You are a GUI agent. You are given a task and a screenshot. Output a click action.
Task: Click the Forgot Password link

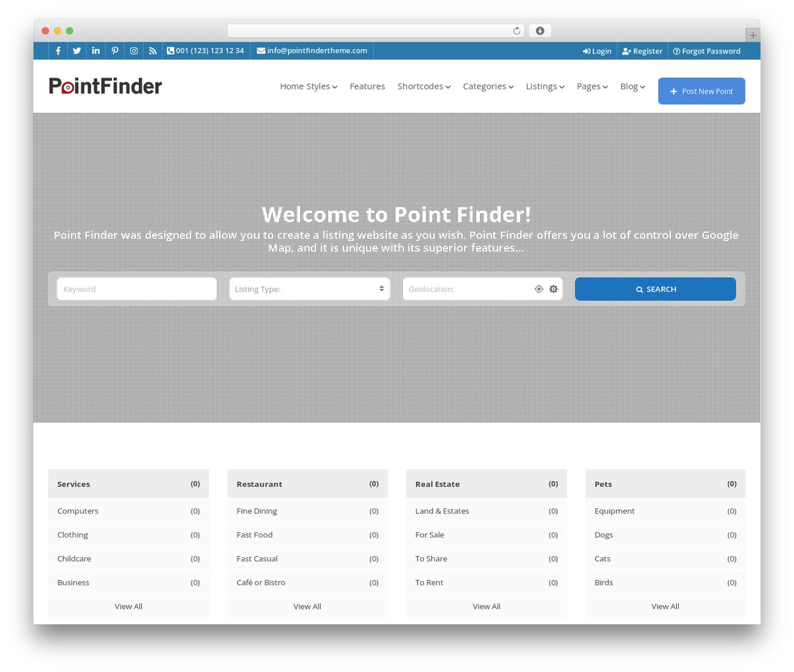(707, 51)
